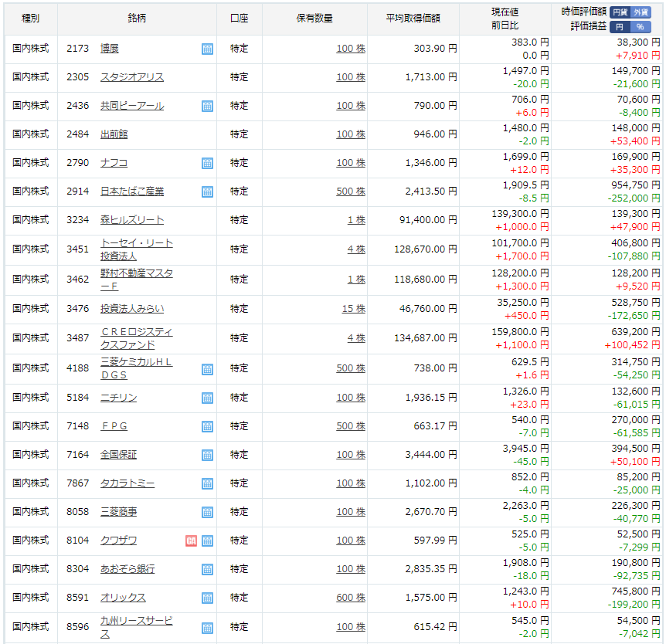
Task: Open the calendar icon for FPG
Action: coord(207,426)
